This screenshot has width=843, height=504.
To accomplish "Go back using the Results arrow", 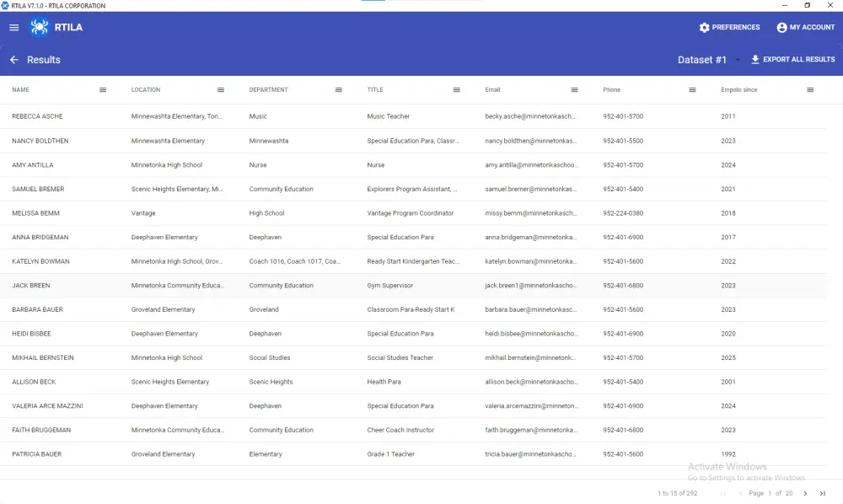I will (14, 60).
